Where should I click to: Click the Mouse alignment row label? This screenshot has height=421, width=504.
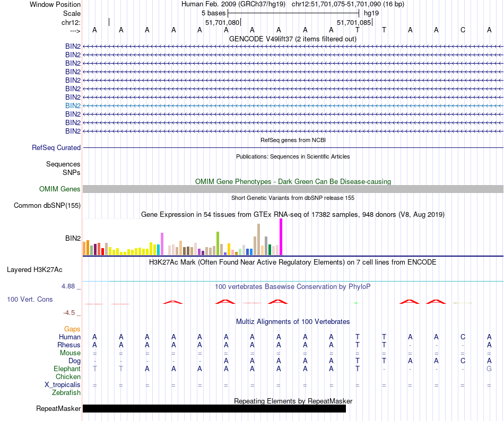click(x=70, y=353)
